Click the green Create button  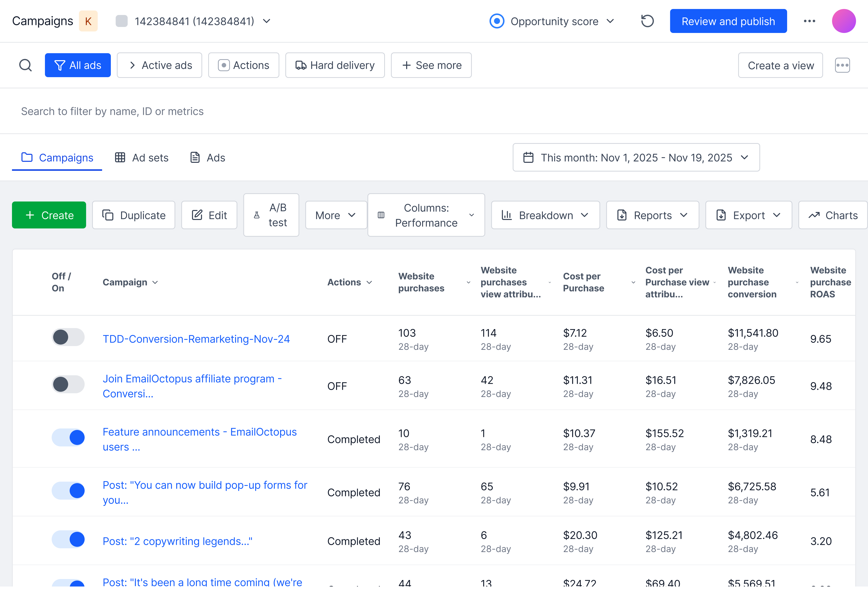49,215
